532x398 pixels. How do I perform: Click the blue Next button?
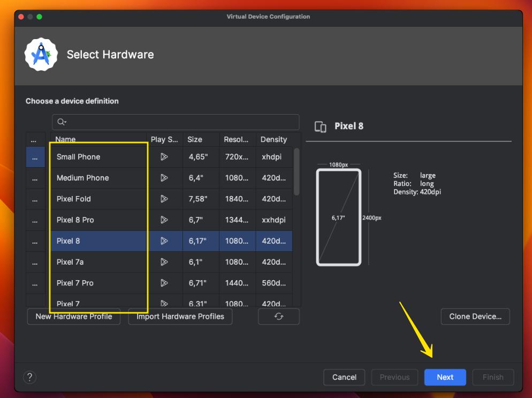click(445, 377)
